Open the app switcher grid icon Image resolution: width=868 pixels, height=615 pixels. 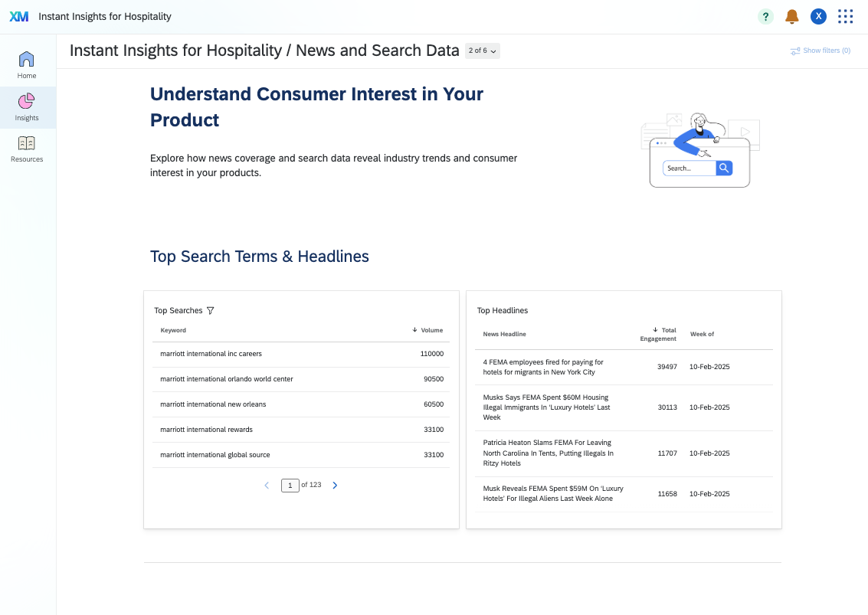(x=845, y=17)
